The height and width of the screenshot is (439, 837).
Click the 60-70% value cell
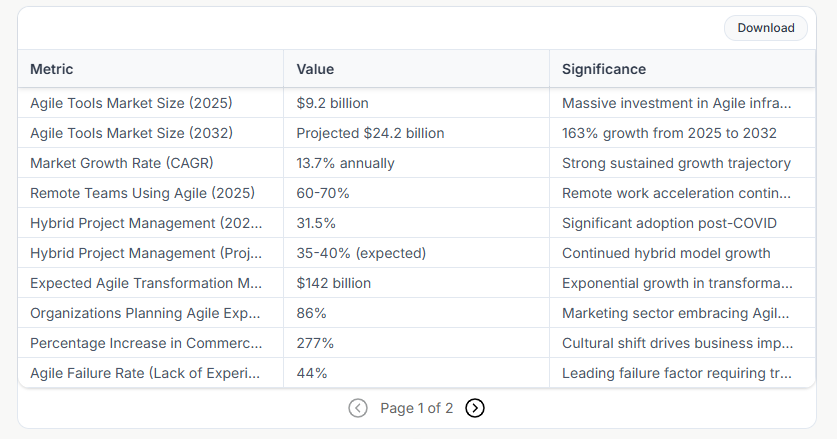pos(323,193)
